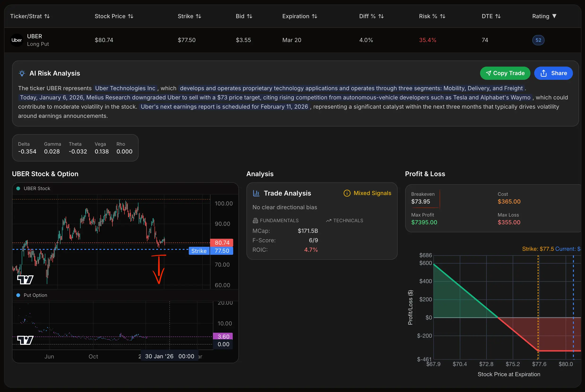Screen dimensions: 585x392
Task: Sort table by Strike column
Action: click(x=189, y=16)
